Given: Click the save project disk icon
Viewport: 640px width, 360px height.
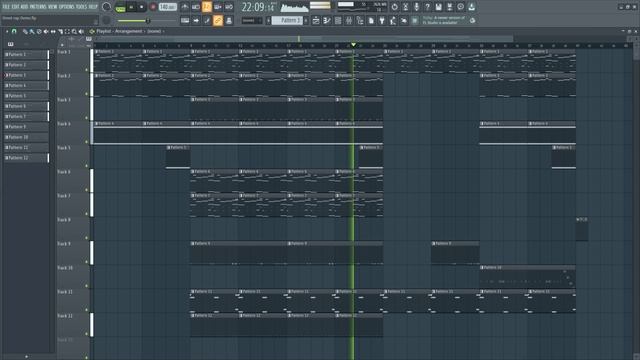Looking at the screenshot, I should pyautogui.click(x=438, y=7).
